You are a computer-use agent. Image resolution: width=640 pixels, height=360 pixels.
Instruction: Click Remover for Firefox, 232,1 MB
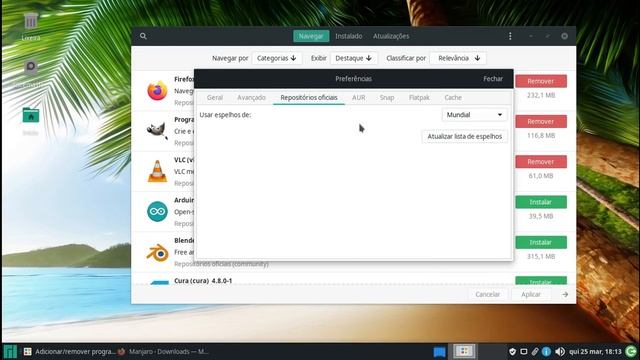point(541,81)
